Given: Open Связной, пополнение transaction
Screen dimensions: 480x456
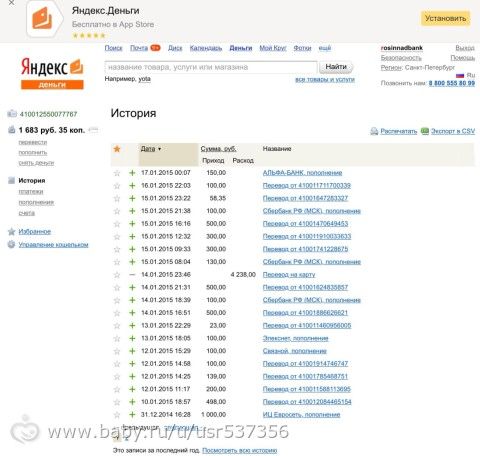Looking at the screenshot, I should coord(295,351).
